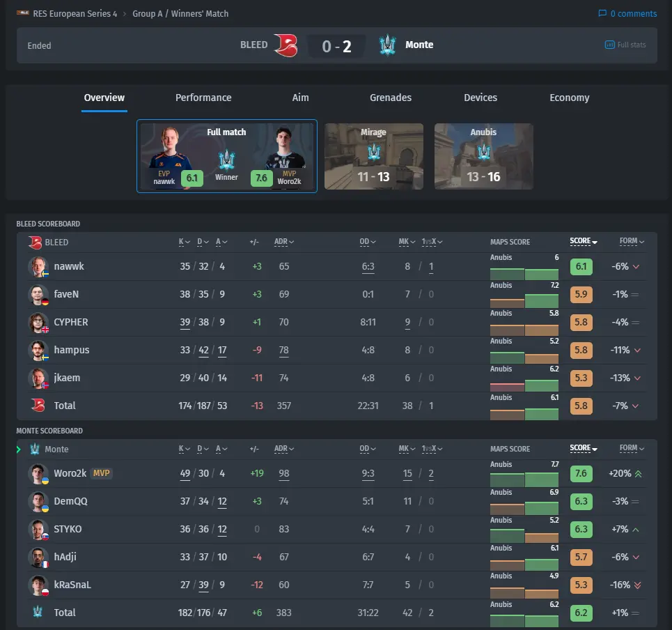The height and width of the screenshot is (630, 672).
Task: Open the comments icon link
Action: 602,13
